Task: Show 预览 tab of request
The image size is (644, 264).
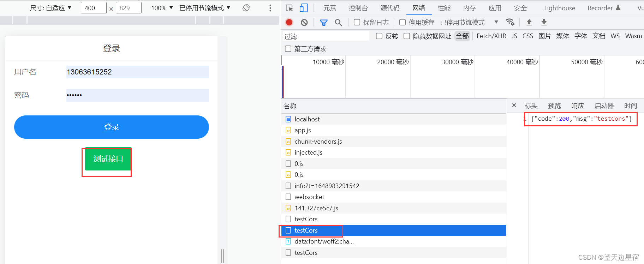Action: (x=554, y=106)
